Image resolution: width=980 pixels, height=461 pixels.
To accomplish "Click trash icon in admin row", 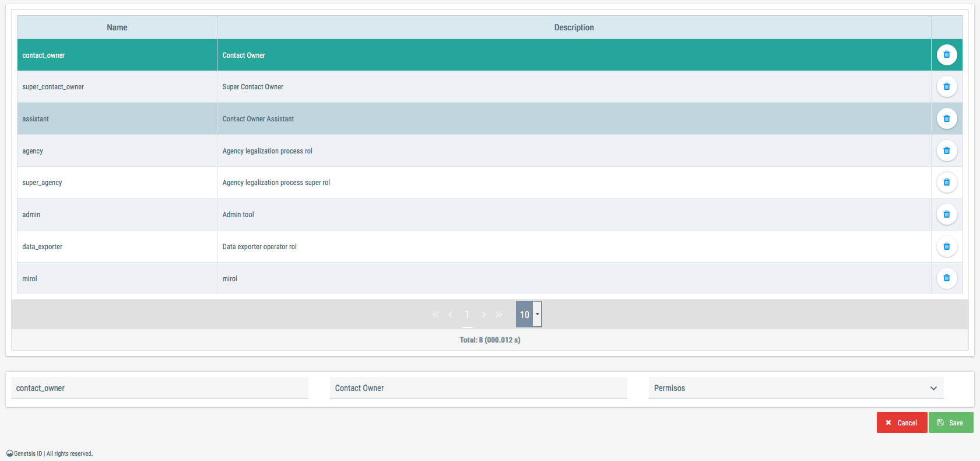I will [x=946, y=215].
